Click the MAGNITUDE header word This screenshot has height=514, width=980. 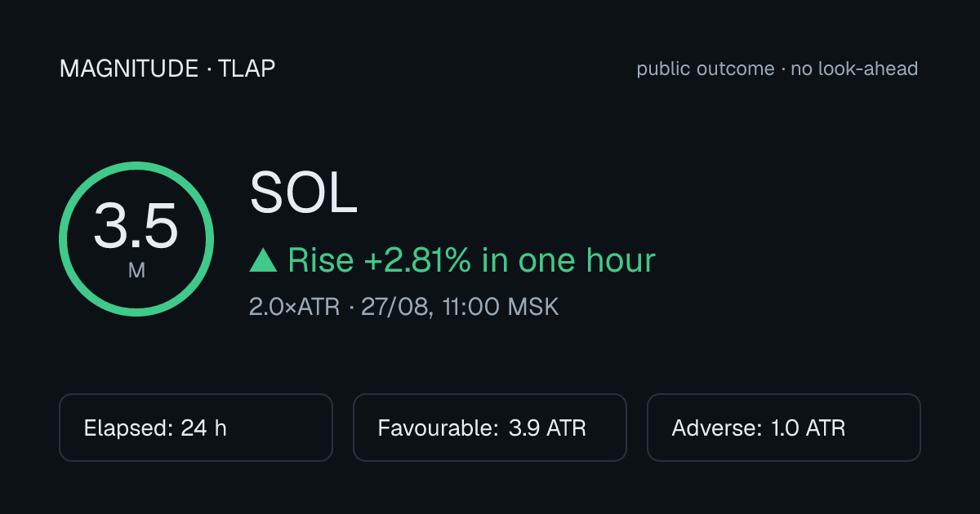tap(129, 69)
